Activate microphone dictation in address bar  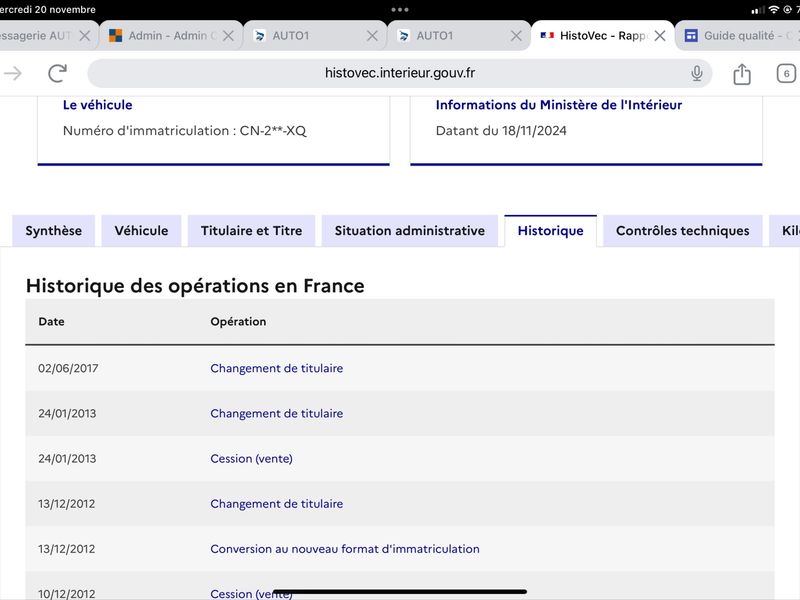pos(696,73)
